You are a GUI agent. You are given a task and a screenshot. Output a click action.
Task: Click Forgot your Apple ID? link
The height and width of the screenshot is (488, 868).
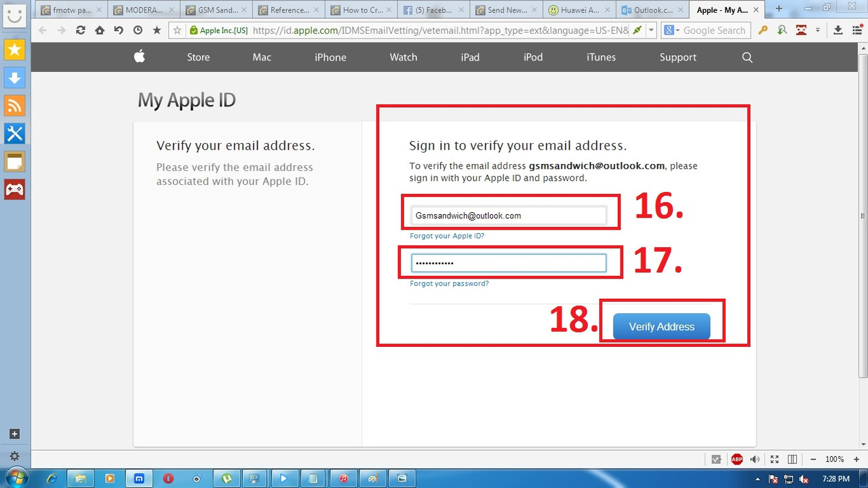(447, 236)
